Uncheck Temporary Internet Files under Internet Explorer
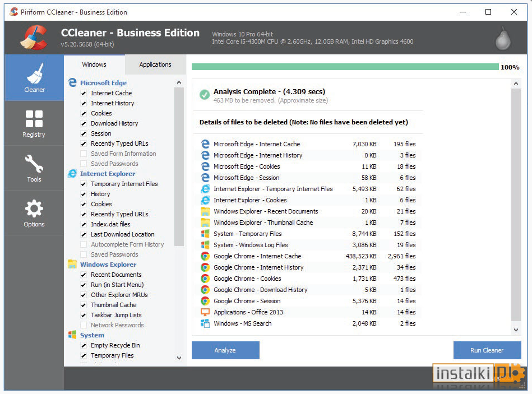532x394 pixels. (x=84, y=184)
